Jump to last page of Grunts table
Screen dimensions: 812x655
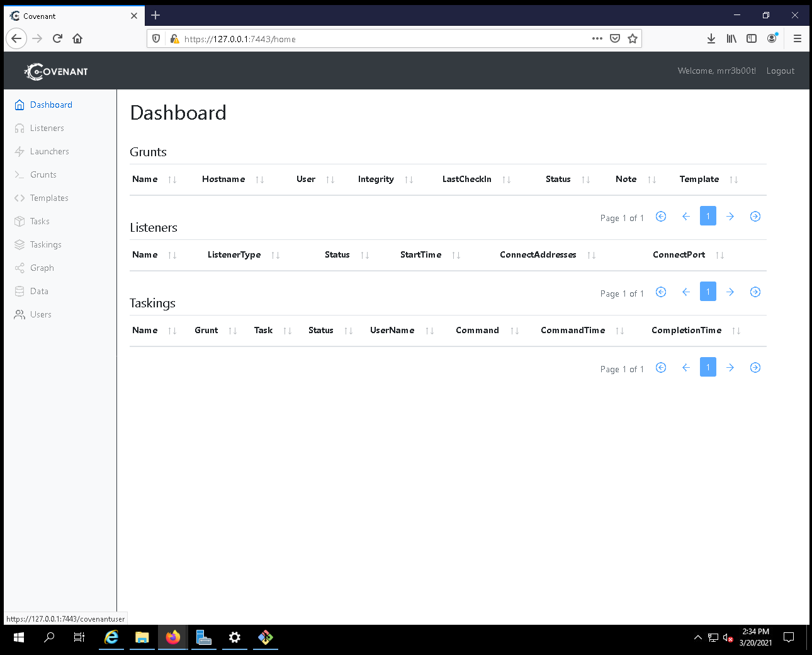point(755,216)
